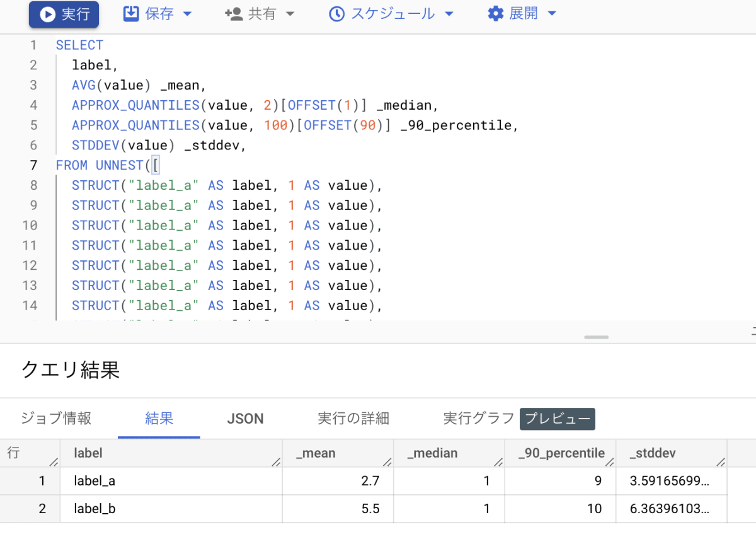Open the スケジュール dropdown arrow
Screen dimensions: 756x551
449,14
